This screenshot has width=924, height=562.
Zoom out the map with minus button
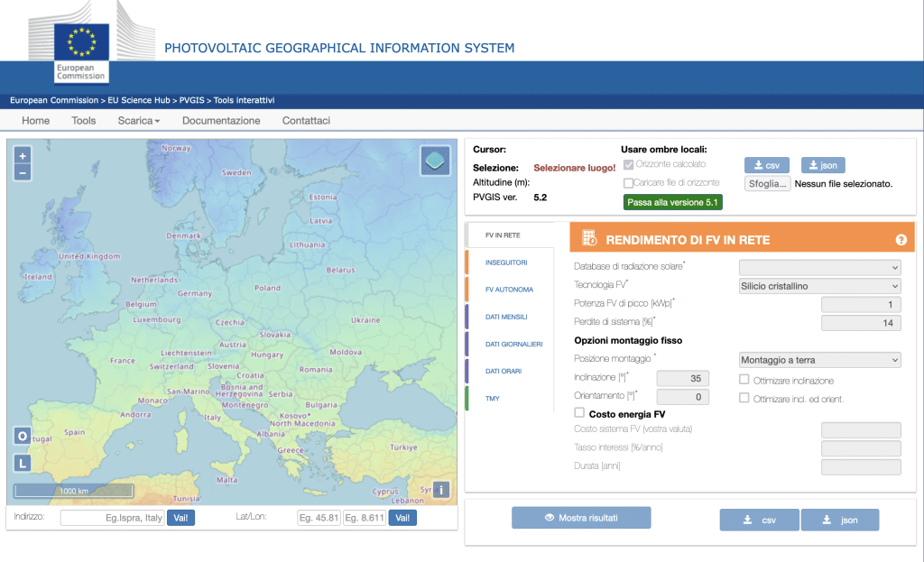tap(23, 172)
